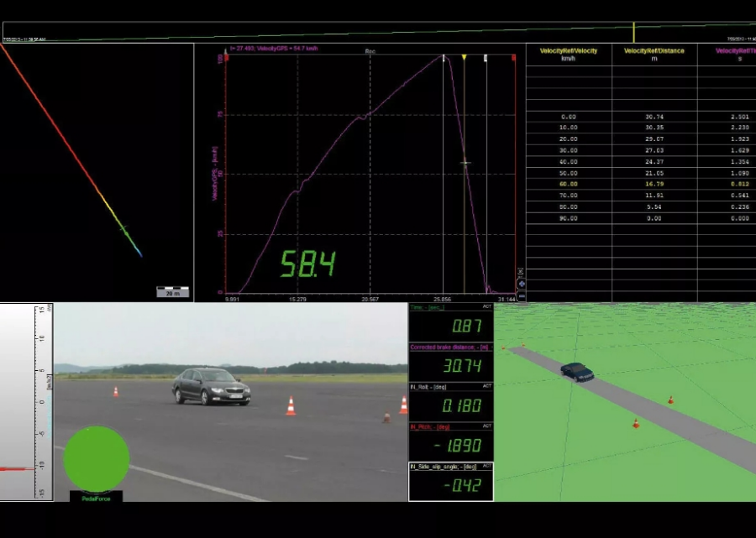Click the blue car in the 3D view

[x=576, y=373]
